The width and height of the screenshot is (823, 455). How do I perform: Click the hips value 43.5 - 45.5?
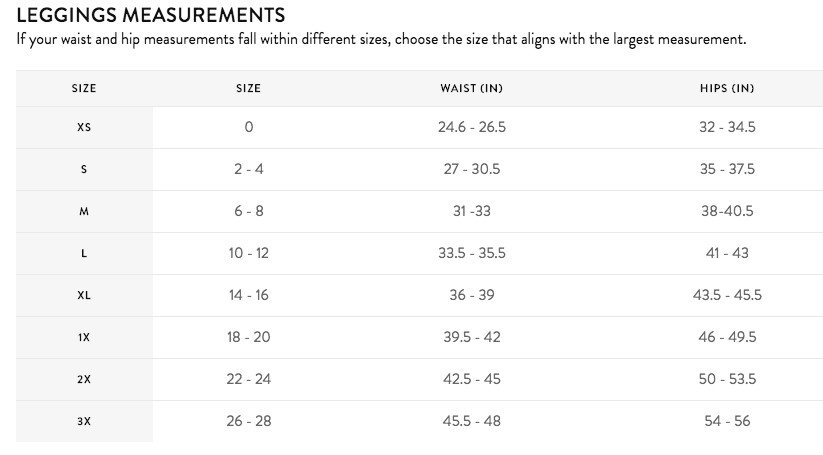click(x=727, y=295)
